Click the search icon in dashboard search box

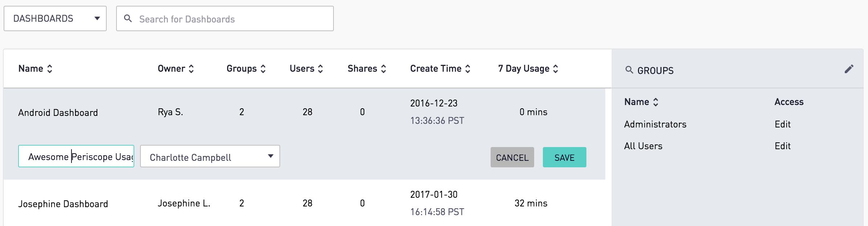128,18
